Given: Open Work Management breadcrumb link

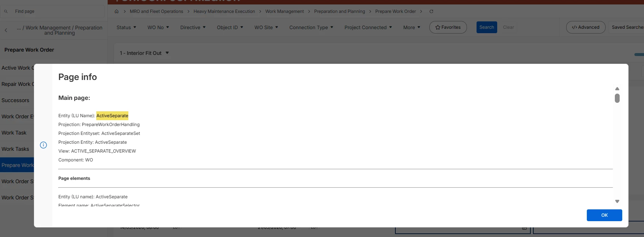Looking at the screenshot, I should click(285, 11).
